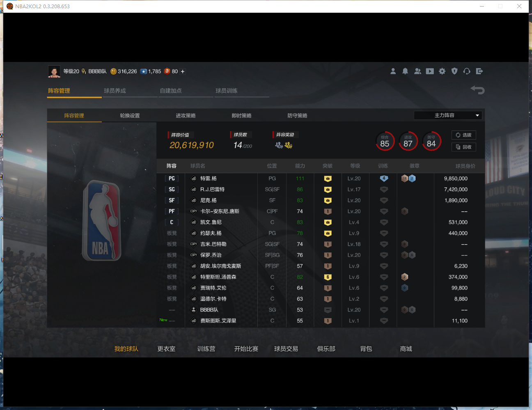Open 更衣室 in bottom menu
Screen dimensions: 532x410
(x=166, y=349)
